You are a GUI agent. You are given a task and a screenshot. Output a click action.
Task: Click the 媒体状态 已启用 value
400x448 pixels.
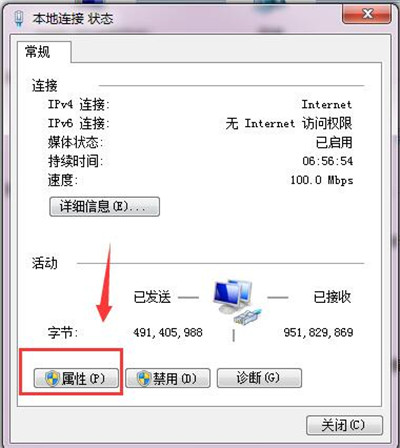(x=334, y=142)
